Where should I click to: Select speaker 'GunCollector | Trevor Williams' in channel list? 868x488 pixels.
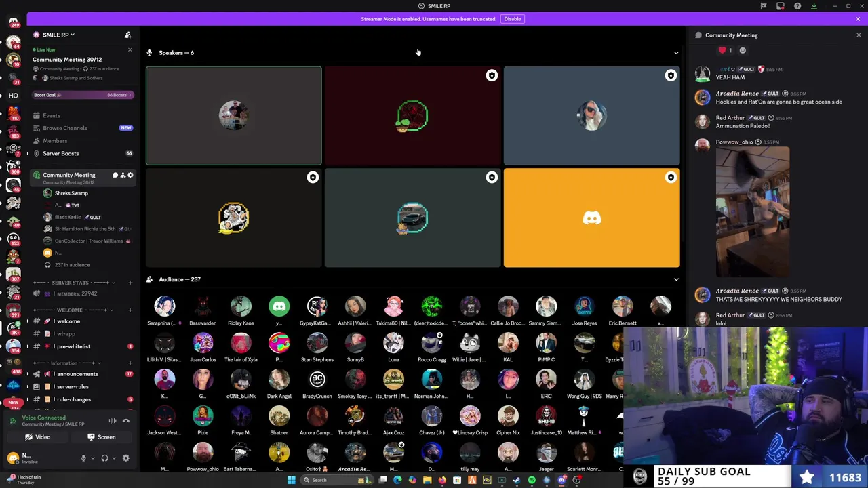(89, 241)
